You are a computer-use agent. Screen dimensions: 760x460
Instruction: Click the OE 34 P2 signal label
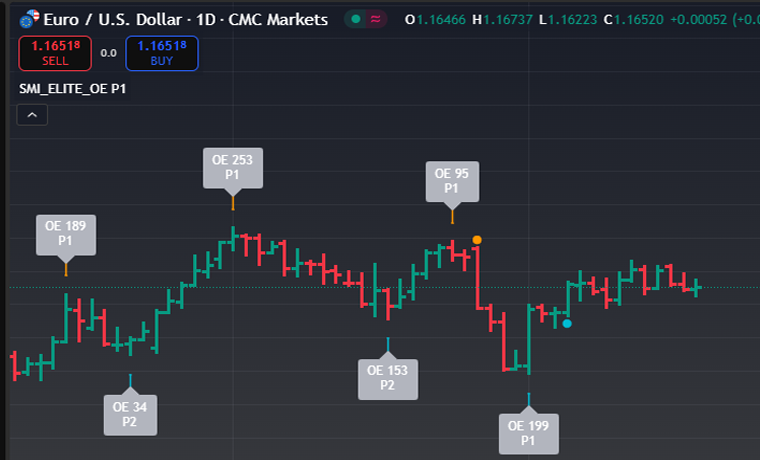pos(130,414)
